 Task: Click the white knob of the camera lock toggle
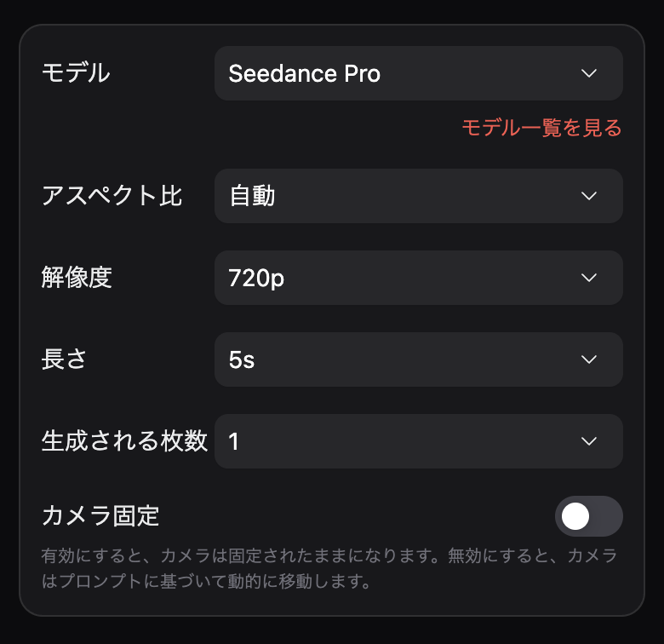point(575,516)
